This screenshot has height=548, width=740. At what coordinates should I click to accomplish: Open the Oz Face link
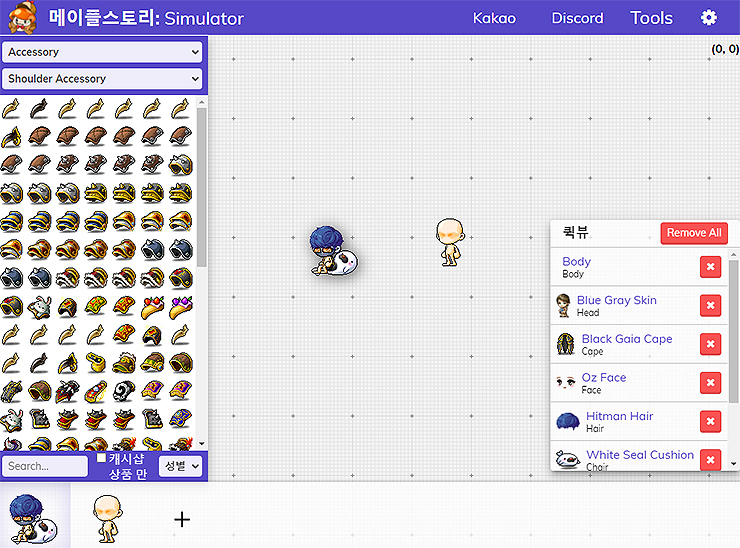coord(604,378)
